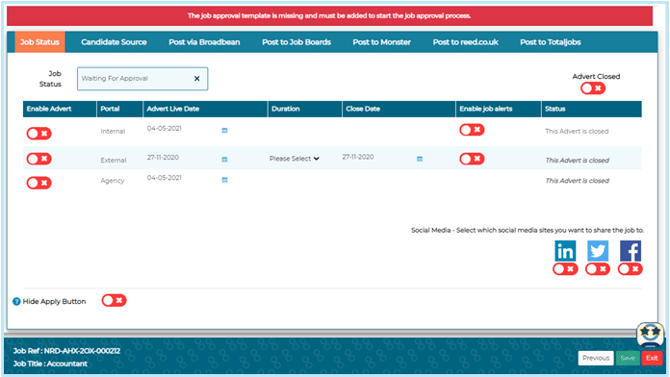
Task: Click the Enable Advert column header
Action: [x=60, y=109]
